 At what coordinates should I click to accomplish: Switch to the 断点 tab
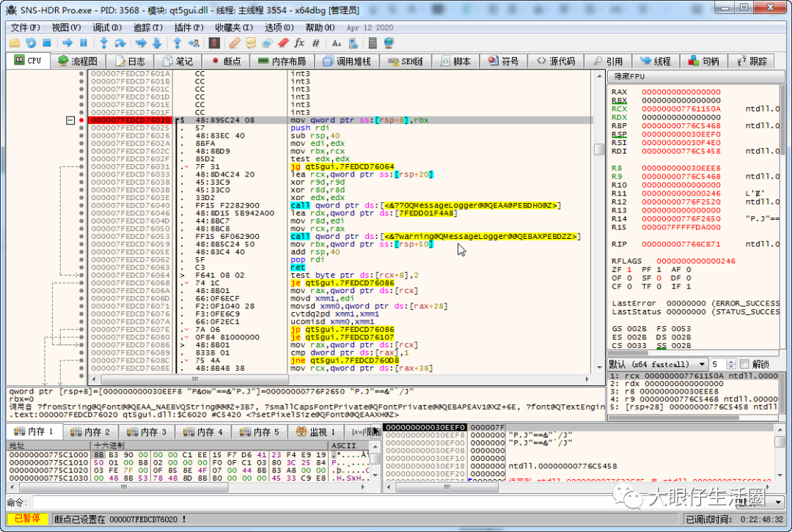(226, 61)
